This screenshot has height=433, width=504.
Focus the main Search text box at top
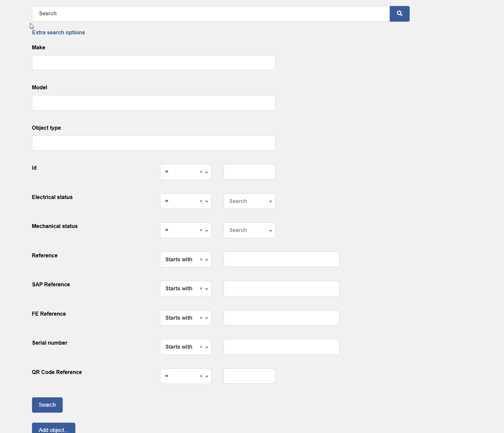(211, 14)
